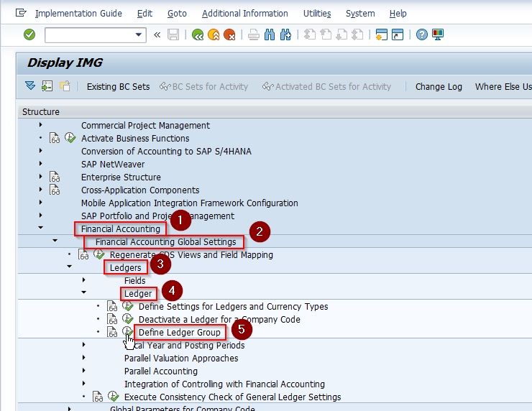This screenshot has width=532, height=411.
Task: Click the Print icon
Action: click(254, 34)
